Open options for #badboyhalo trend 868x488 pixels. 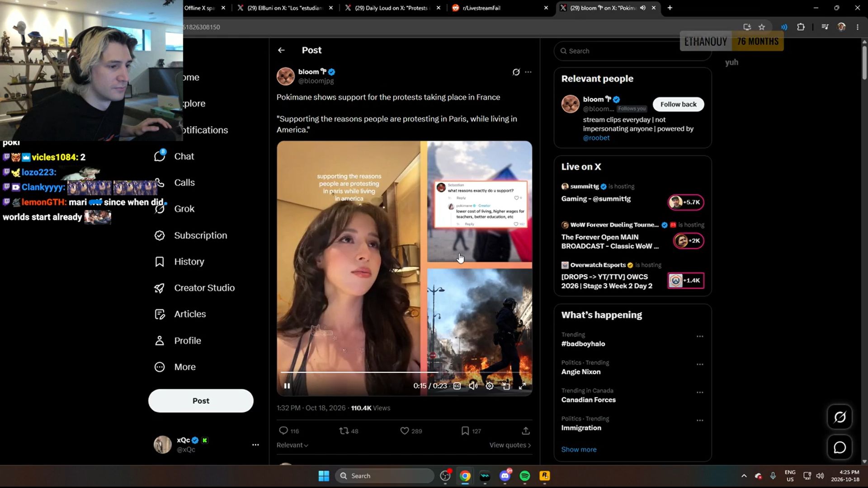point(700,336)
